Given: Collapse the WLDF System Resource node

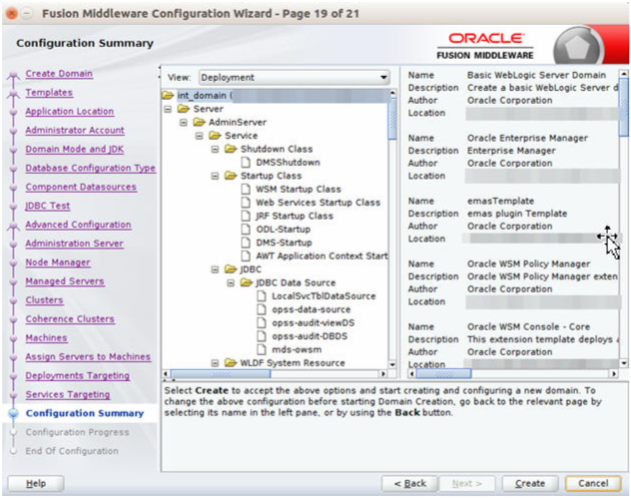Looking at the screenshot, I should coord(215,363).
